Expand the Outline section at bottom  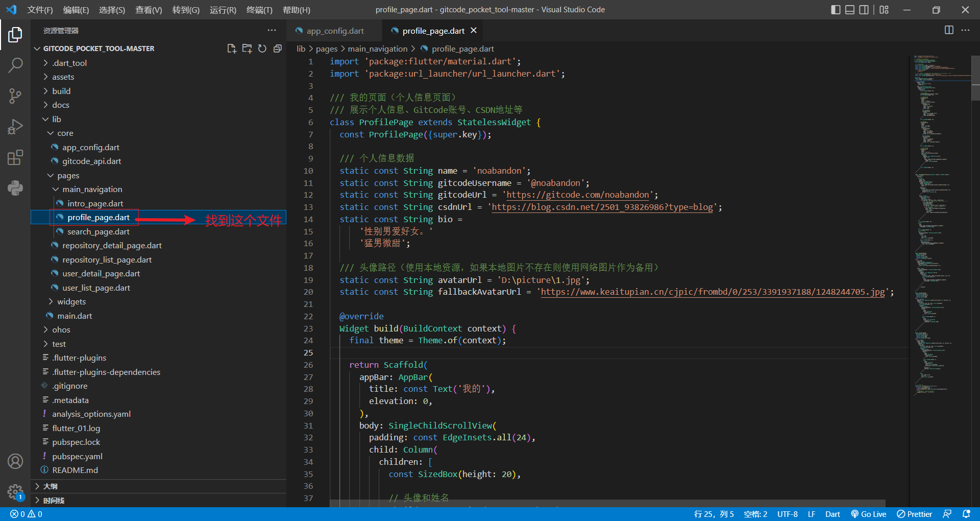pyautogui.click(x=158, y=486)
